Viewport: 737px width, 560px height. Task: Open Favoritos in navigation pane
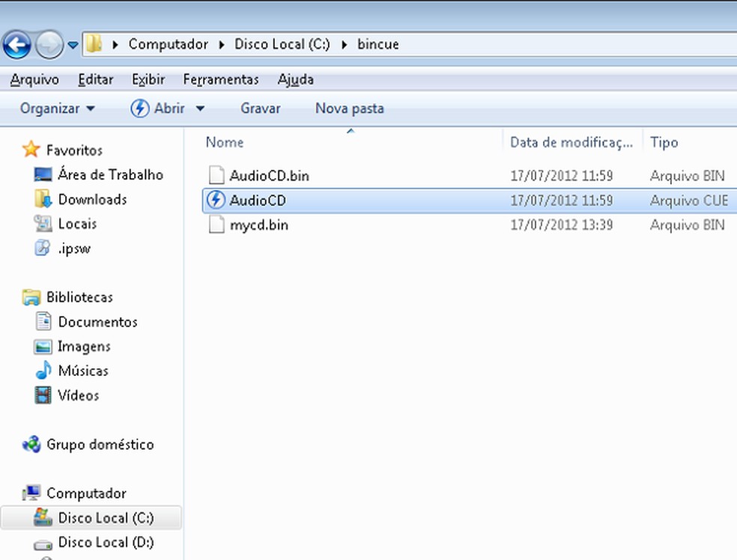pyautogui.click(x=74, y=150)
